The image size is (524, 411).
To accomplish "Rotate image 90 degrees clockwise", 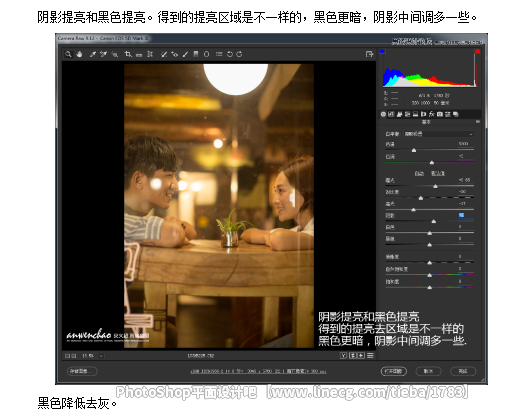I will (239, 54).
